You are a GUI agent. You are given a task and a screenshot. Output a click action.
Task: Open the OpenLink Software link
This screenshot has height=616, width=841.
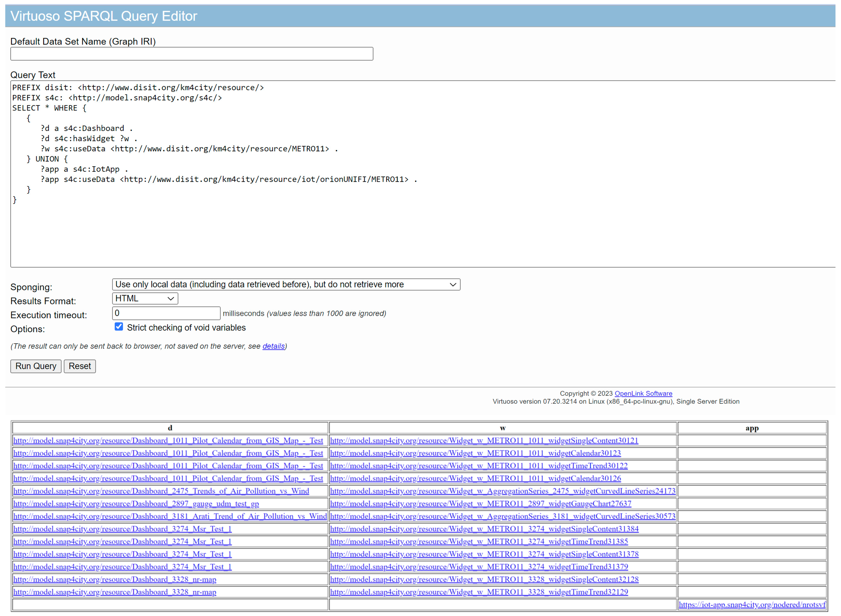[x=643, y=393]
